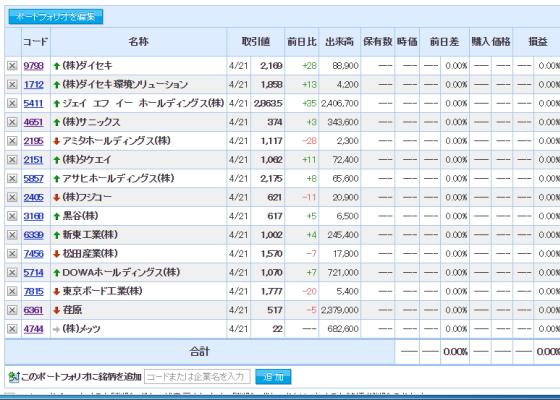560x400 pixels.
Task: Click the ポートフォリオを編集 button
Action: coord(56,17)
